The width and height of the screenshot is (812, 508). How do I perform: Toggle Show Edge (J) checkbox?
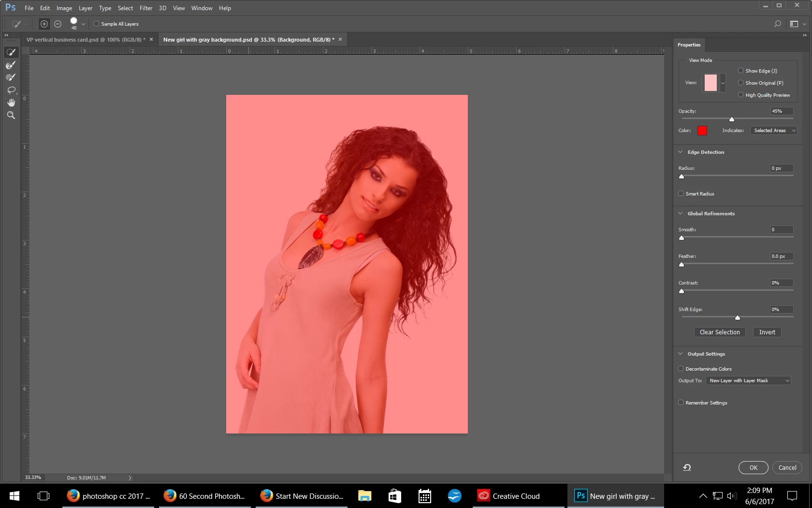click(740, 71)
